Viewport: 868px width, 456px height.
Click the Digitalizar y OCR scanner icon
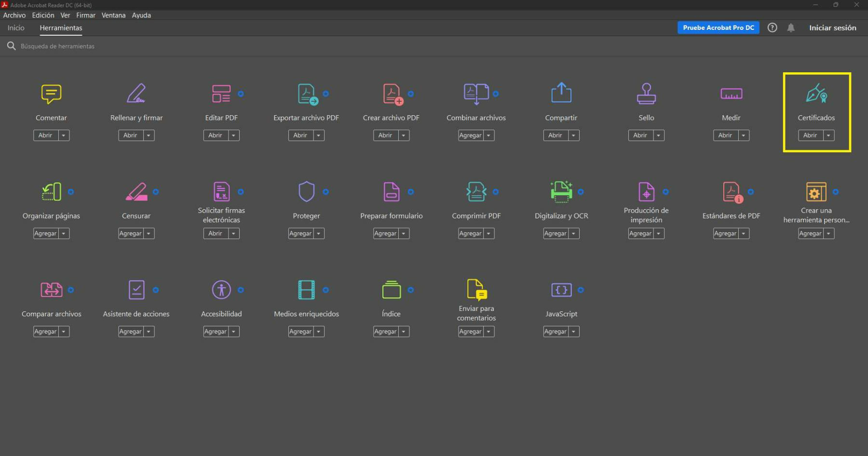point(561,191)
